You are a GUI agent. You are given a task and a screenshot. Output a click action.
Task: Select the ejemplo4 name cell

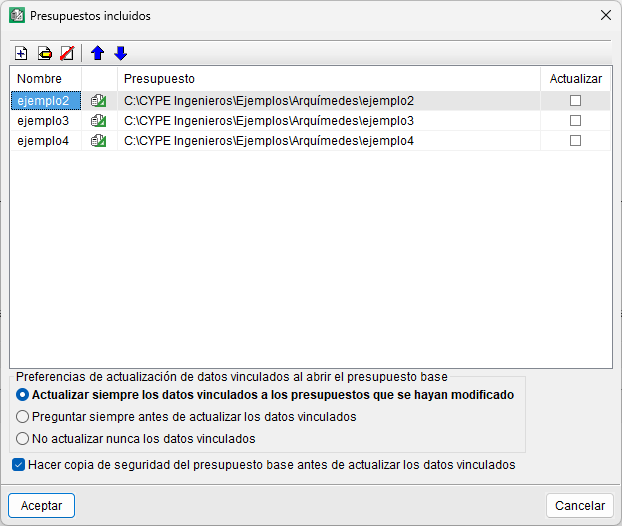click(46, 141)
